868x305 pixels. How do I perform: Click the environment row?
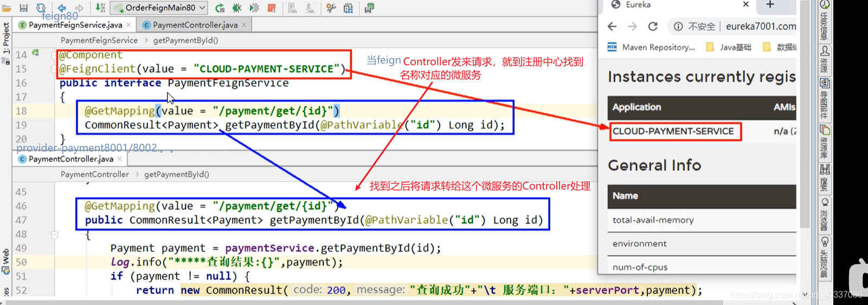pyautogui.click(x=702, y=244)
